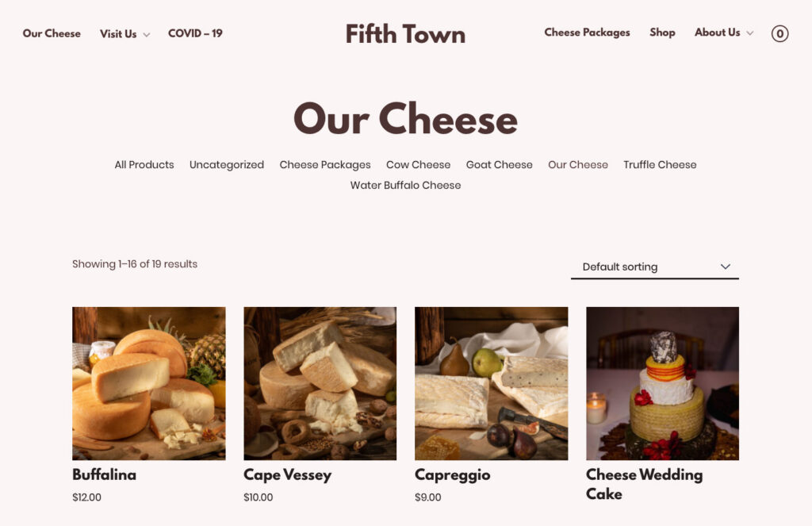Click the Capreggio product title
812x526 pixels.
452,475
